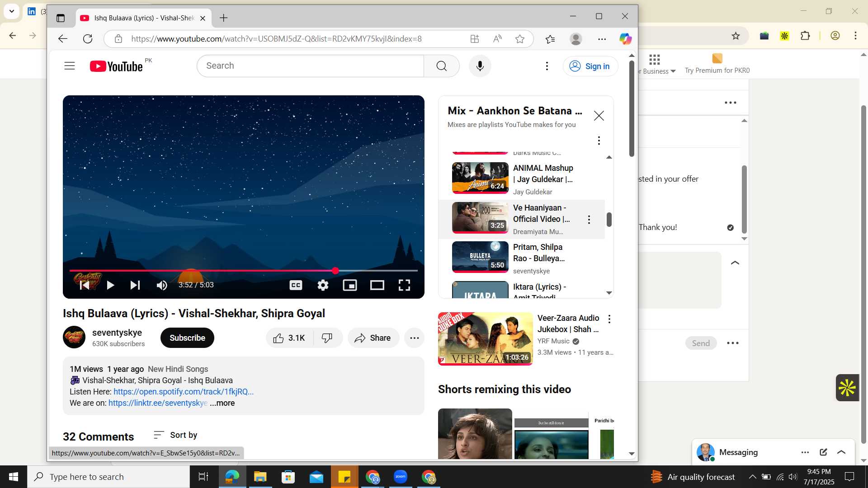Like the video (3.1K thumbs up)
Viewport: 868px width, 488px height.
[289, 338]
